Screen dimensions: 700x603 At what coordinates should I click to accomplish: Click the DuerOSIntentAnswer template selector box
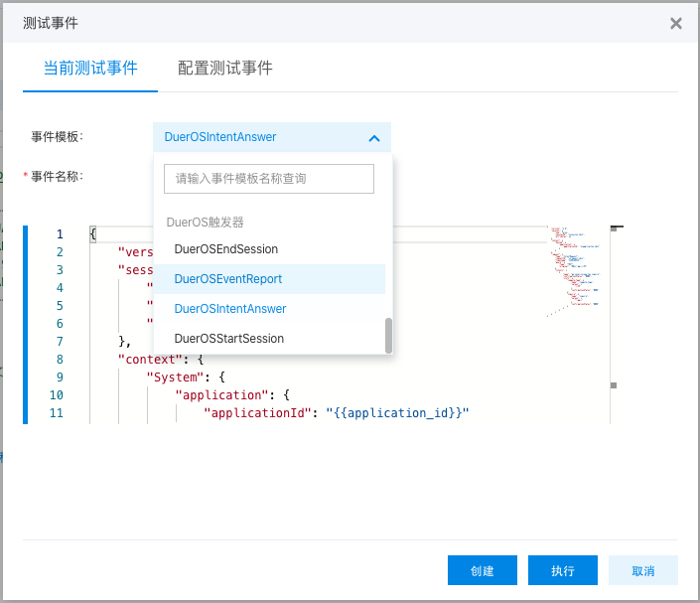point(272,137)
